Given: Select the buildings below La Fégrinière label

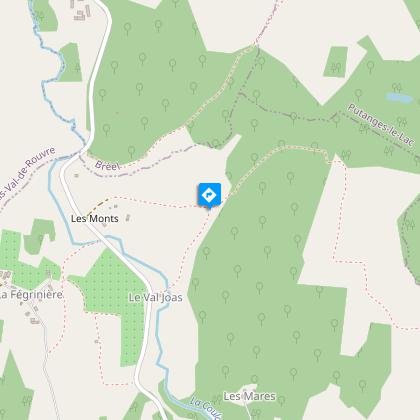Looking at the screenshot, I should (x=33, y=317).
